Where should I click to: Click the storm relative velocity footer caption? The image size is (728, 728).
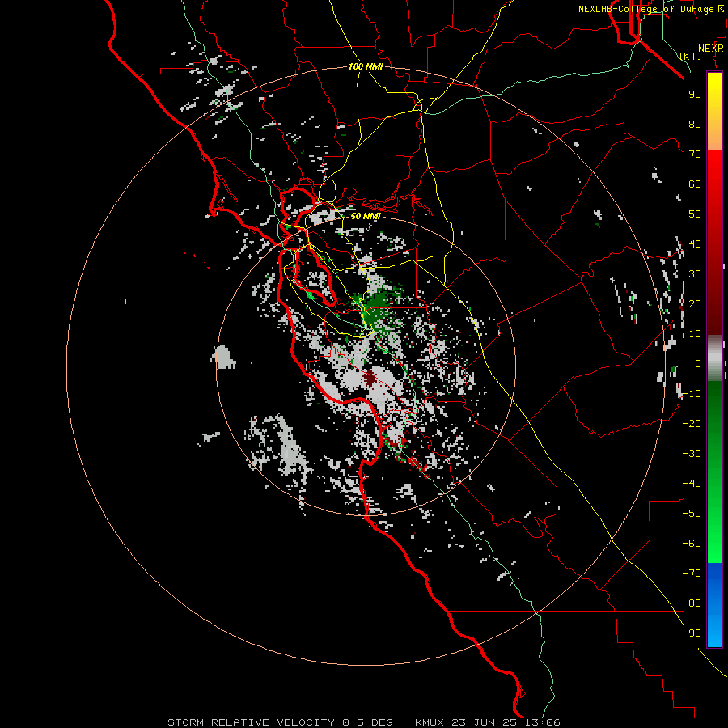pos(363,722)
